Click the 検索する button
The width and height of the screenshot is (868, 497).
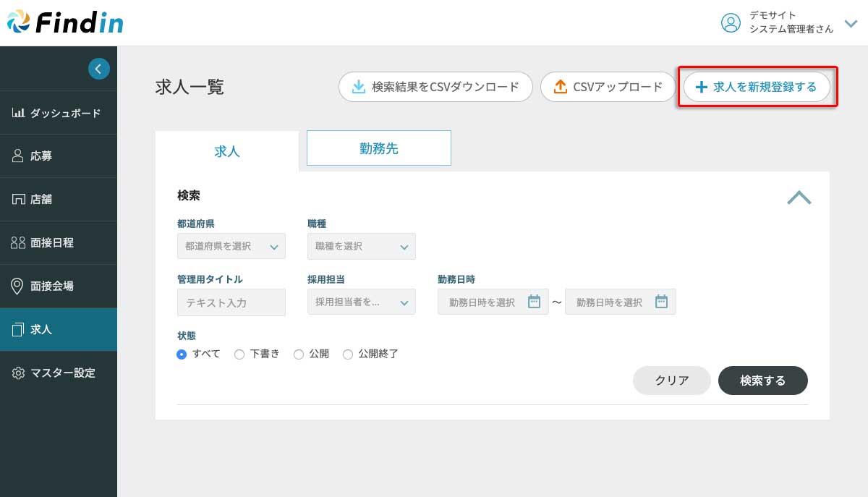[x=762, y=381]
